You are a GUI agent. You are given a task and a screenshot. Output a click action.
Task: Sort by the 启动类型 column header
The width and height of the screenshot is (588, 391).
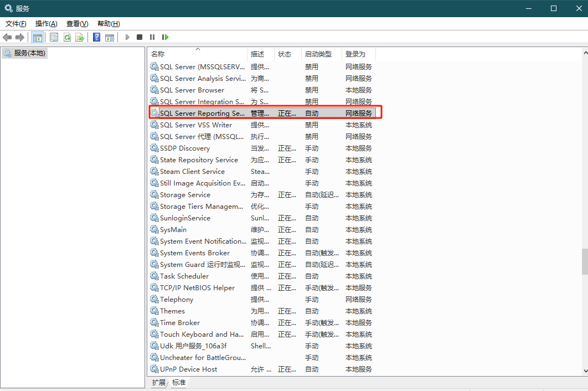(322, 54)
